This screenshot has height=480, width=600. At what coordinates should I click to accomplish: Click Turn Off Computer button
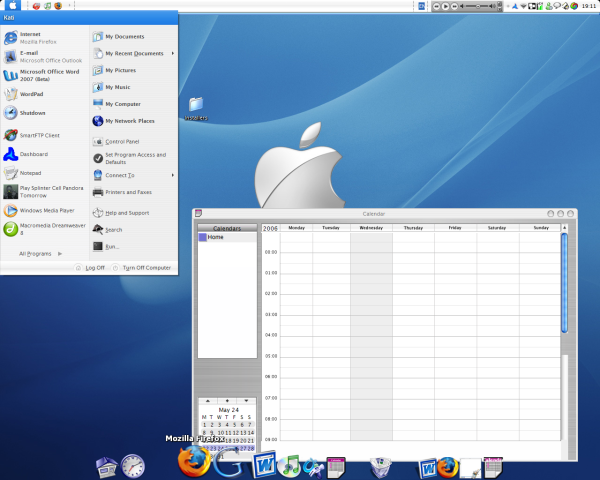click(142, 268)
